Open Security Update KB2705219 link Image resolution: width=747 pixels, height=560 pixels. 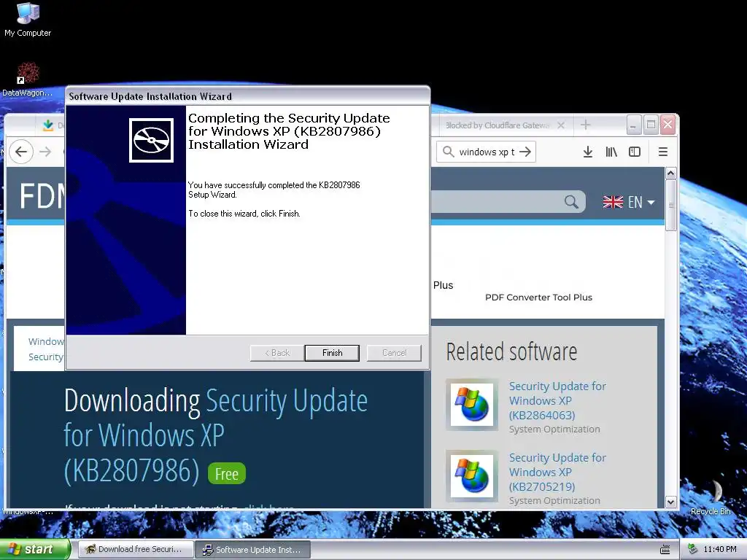coord(557,472)
